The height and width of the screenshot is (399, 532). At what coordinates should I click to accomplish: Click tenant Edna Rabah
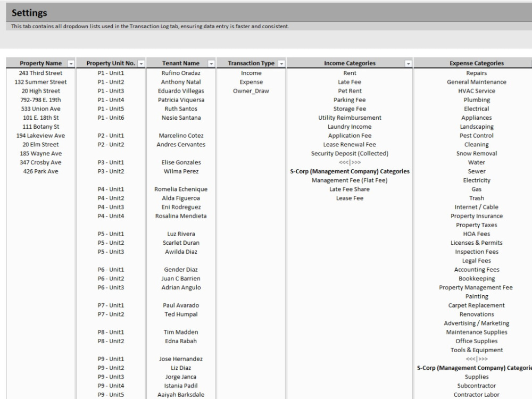point(181,341)
